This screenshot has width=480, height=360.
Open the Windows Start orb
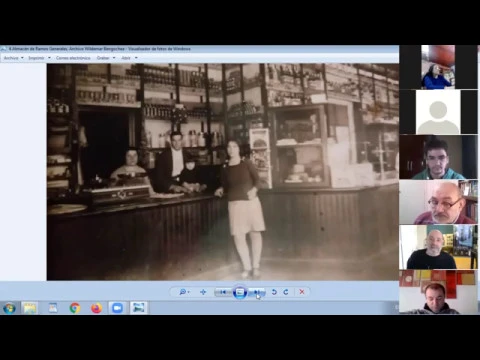click(x=9, y=308)
